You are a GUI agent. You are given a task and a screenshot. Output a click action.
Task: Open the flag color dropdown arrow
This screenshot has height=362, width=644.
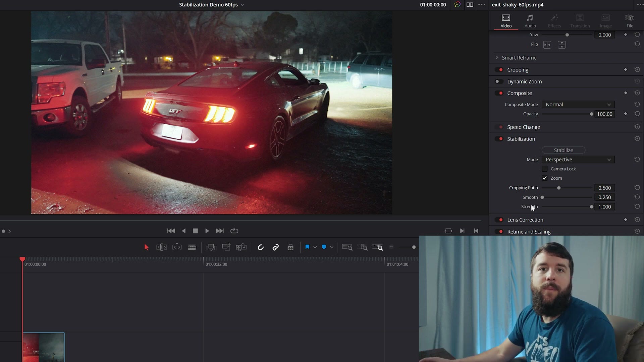[315, 247]
